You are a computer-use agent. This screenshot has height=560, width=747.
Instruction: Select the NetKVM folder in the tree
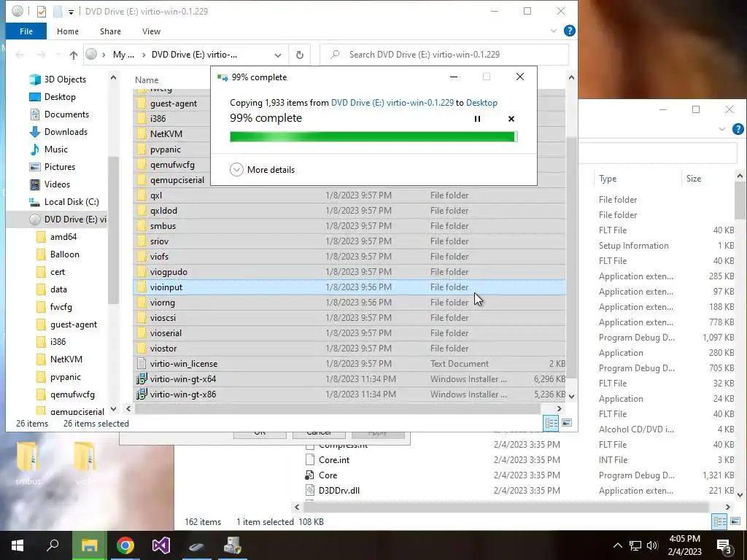pyautogui.click(x=66, y=359)
